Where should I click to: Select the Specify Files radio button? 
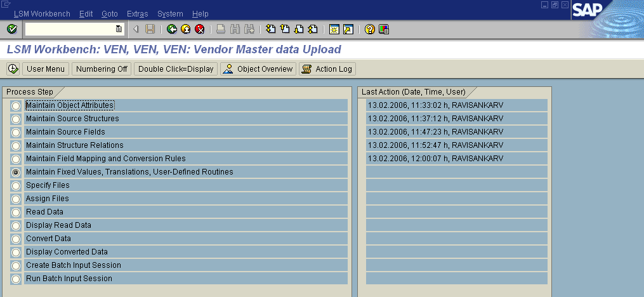point(16,185)
